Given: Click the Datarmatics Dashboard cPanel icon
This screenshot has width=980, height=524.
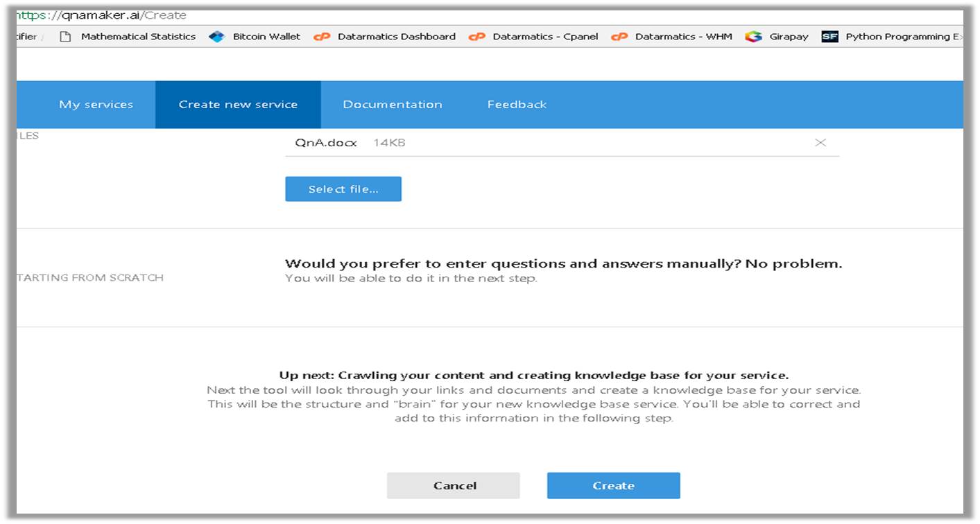Looking at the screenshot, I should (322, 37).
